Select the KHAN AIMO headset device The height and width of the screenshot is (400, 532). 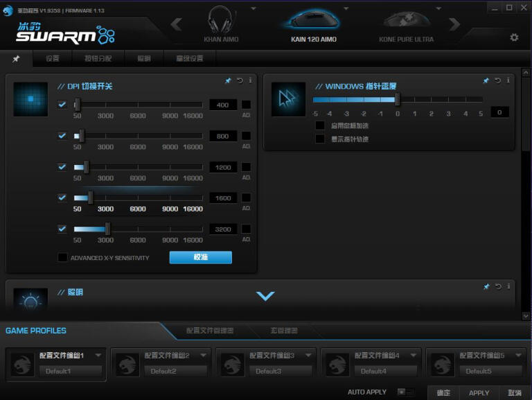pyautogui.click(x=221, y=24)
